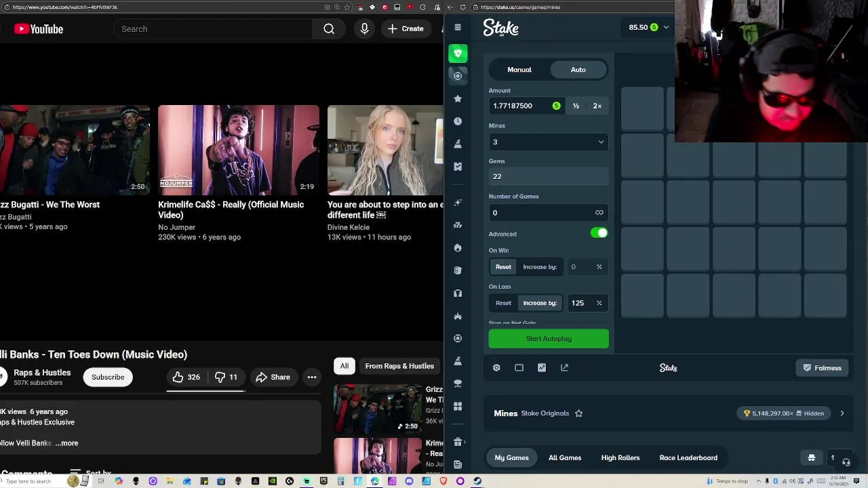Select From Raps & Hustles filter chip
Screen dimensions: 868x488
[399, 366]
